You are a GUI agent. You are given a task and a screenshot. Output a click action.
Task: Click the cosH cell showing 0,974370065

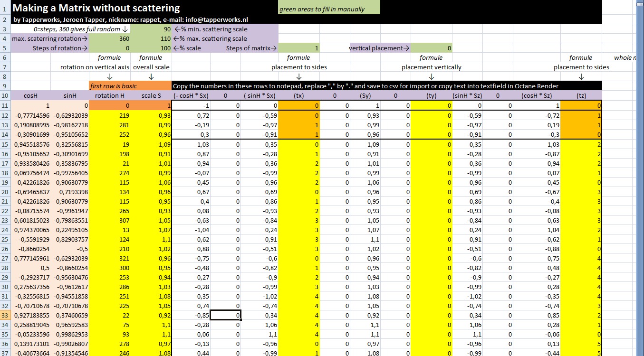point(30,230)
